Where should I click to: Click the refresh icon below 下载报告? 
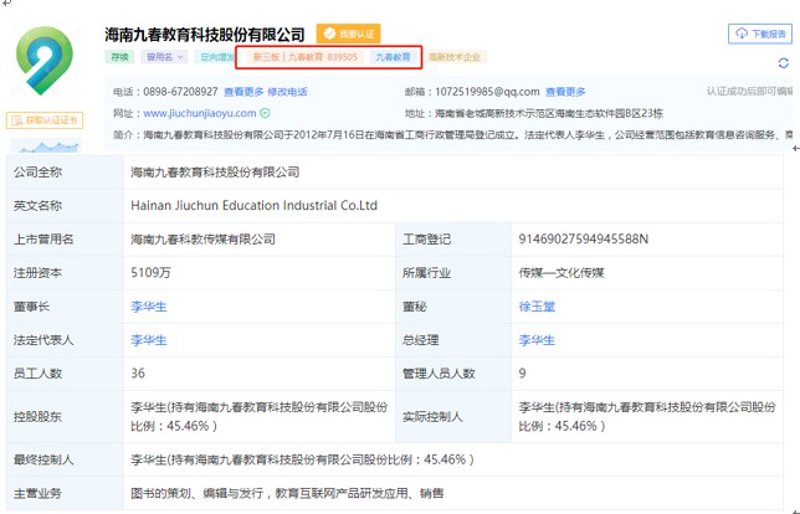point(783,63)
